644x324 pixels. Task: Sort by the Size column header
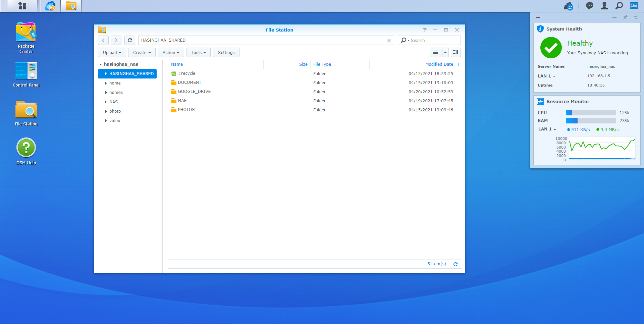point(287,64)
